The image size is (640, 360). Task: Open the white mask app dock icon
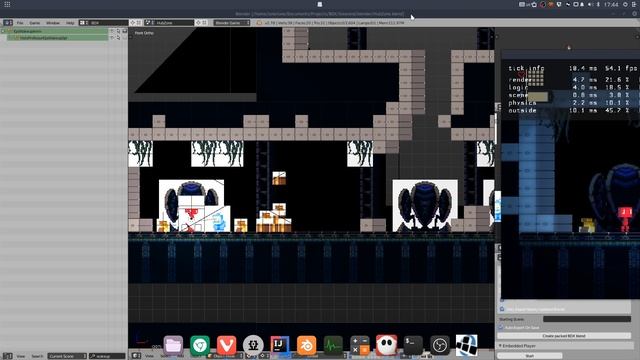pos(387,345)
